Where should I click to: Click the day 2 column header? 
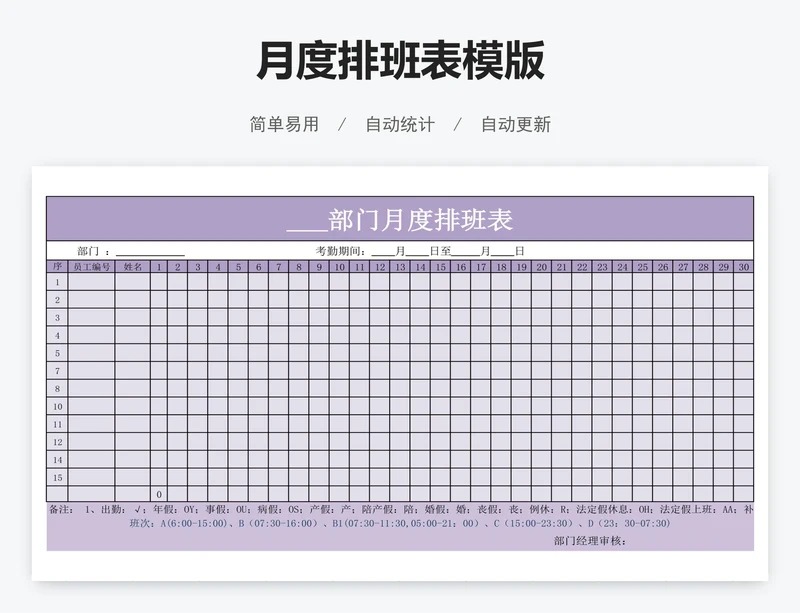178,266
